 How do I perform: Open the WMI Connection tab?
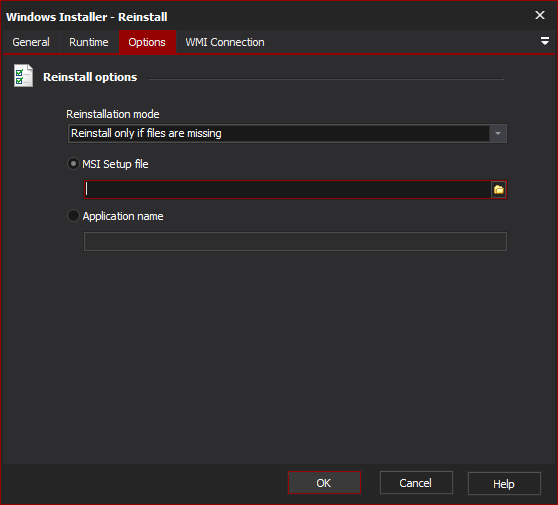(x=225, y=42)
